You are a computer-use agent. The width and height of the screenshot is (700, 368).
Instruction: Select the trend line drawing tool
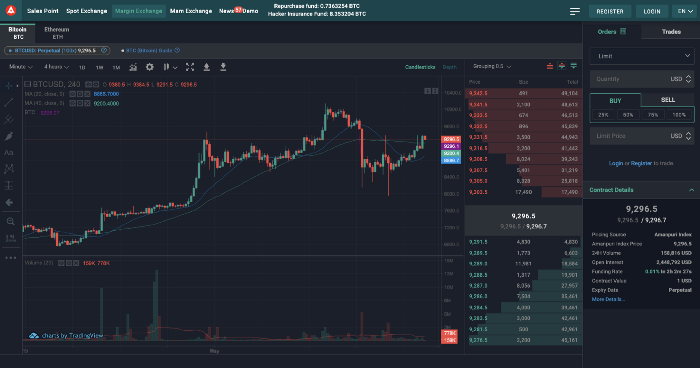(x=9, y=102)
